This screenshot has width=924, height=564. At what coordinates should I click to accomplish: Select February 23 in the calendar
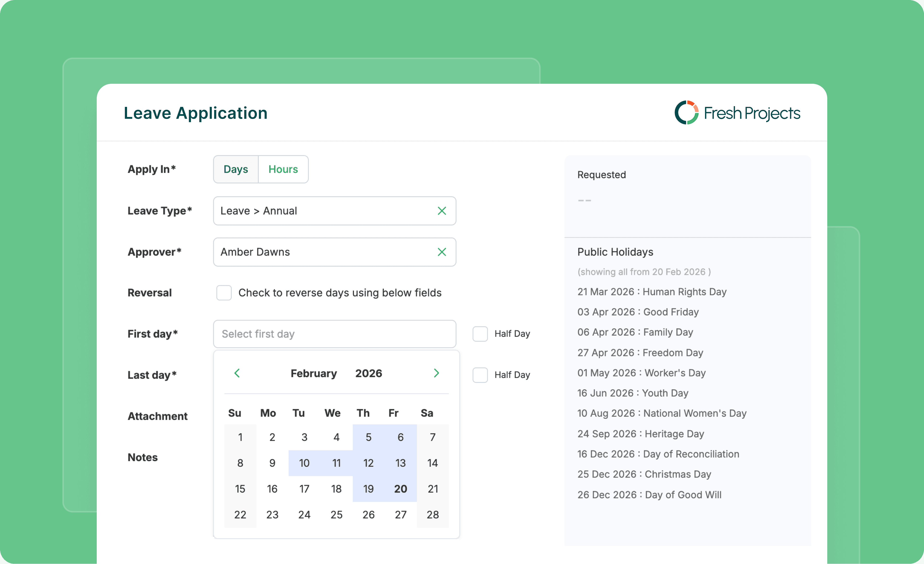272,514
